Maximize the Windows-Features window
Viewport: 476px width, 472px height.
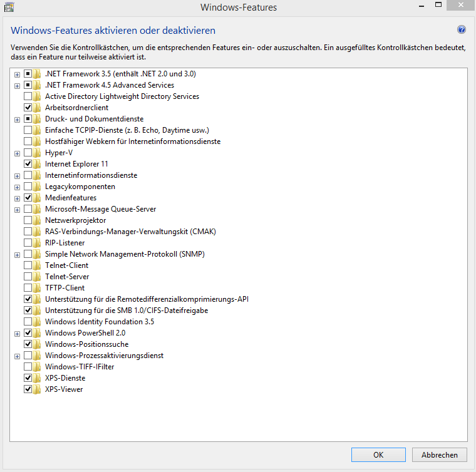pos(438,5)
